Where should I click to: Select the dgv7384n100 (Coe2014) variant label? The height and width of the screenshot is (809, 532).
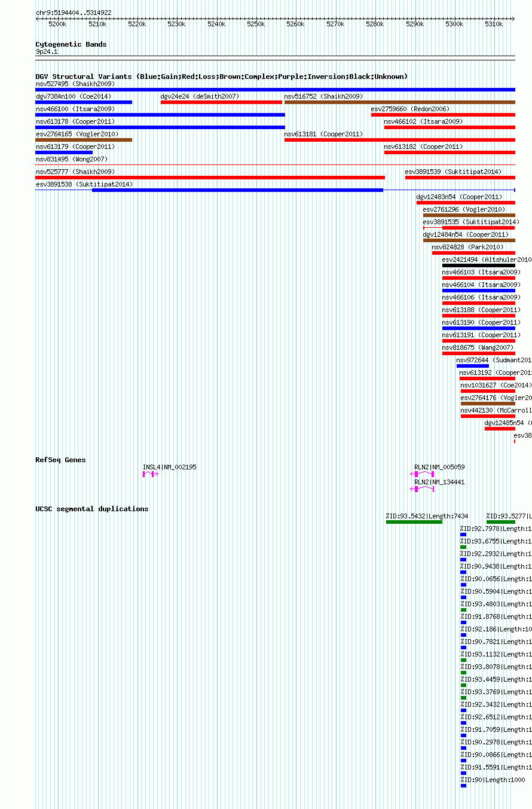[x=74, y=96]
